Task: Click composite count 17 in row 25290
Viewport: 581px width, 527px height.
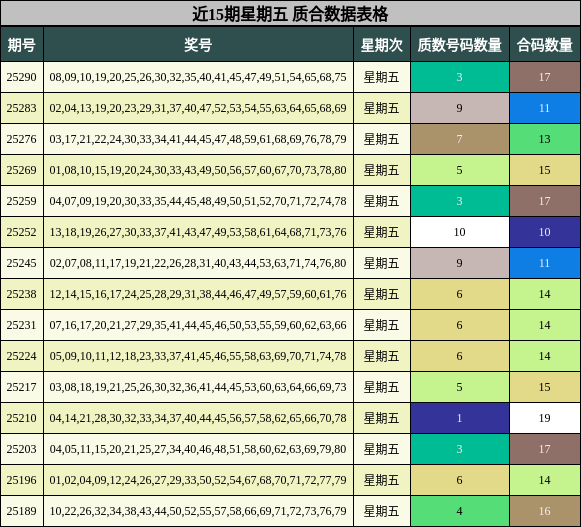Action: pos(545,77)
